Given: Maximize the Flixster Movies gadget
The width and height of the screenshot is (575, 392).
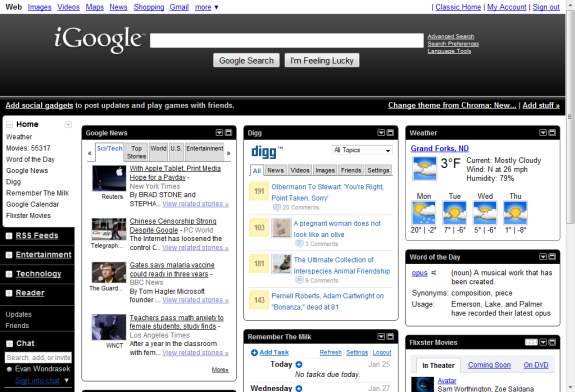Looking at the screenshot, I should [552, 342].
